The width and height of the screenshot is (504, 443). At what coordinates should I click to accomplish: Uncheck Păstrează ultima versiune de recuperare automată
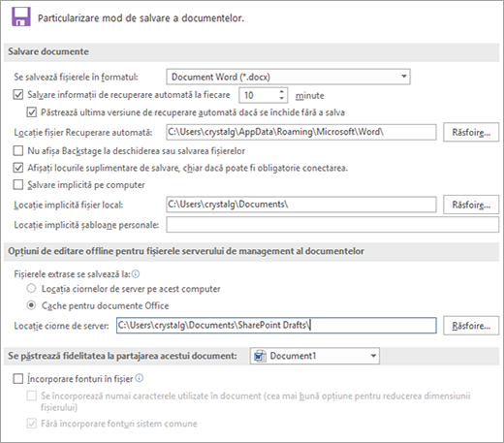pyautogui.click(x=32, y=112)
